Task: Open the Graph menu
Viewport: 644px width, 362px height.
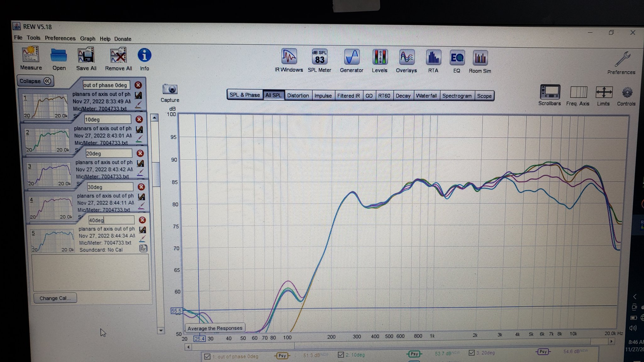Action: pyautogui.click(x=88, y=39)
